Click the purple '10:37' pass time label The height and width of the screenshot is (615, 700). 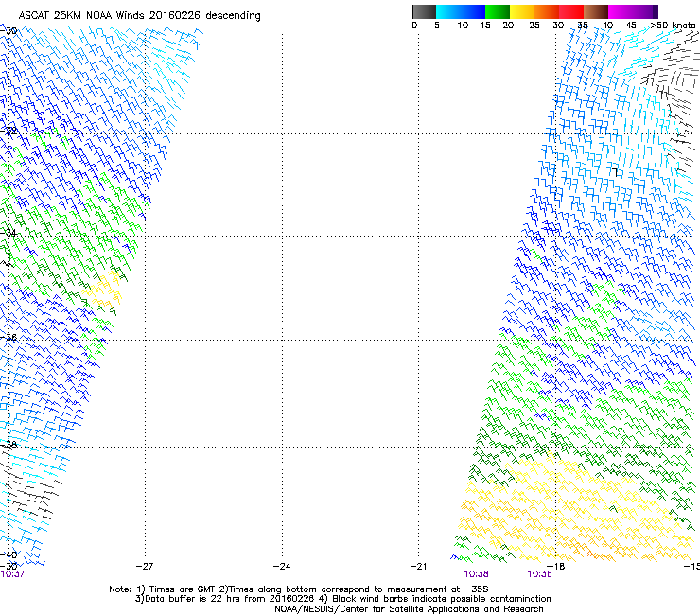(12, 574)
